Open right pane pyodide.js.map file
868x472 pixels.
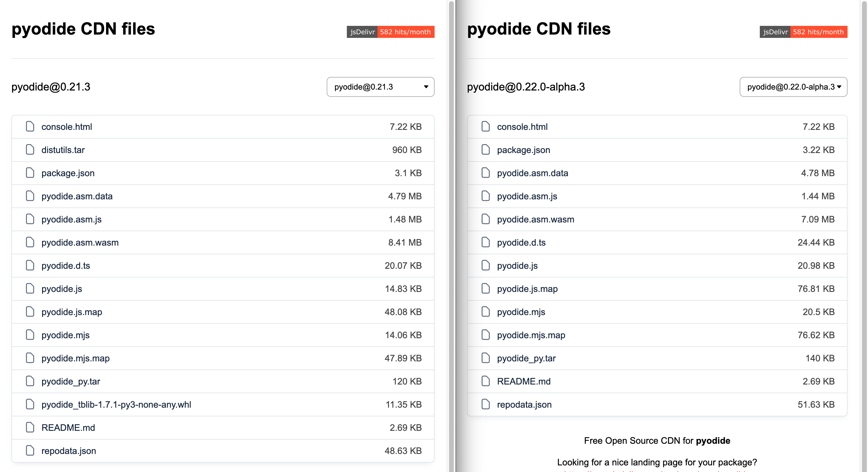pos(527,289)
